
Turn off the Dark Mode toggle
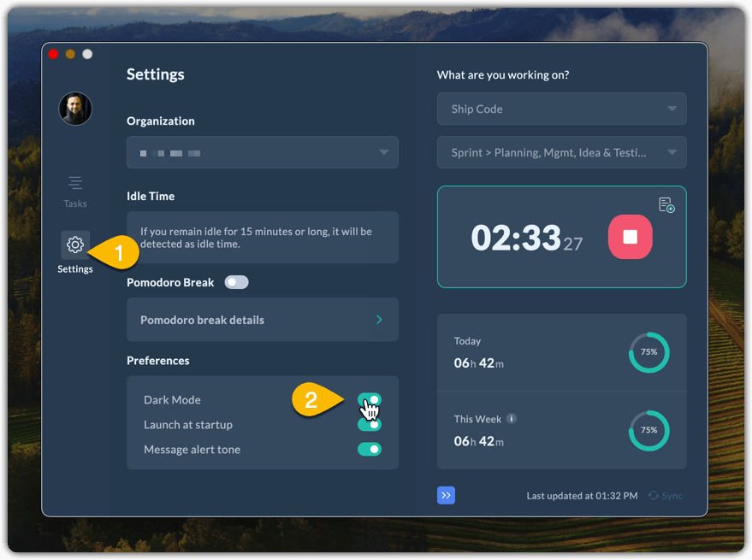370,399
